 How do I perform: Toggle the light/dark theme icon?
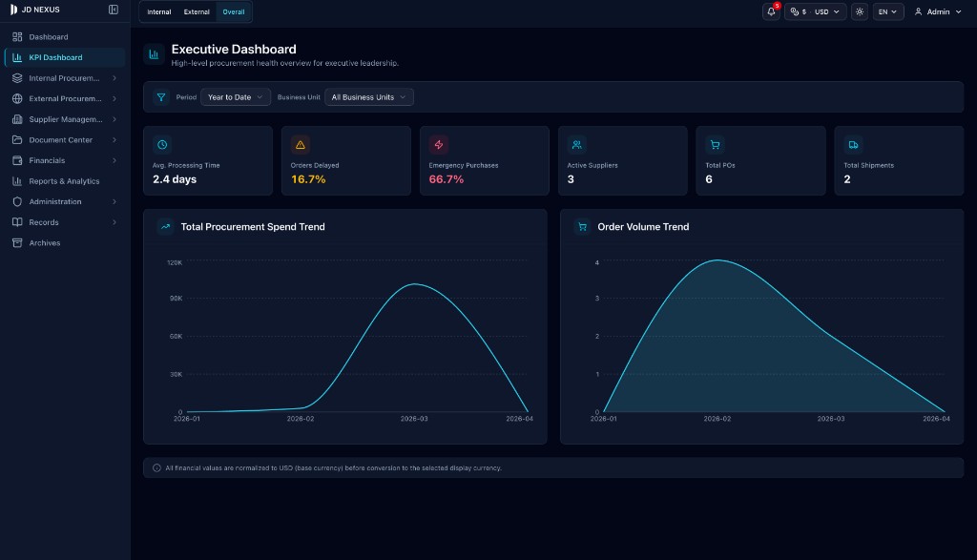pos(860,11)
